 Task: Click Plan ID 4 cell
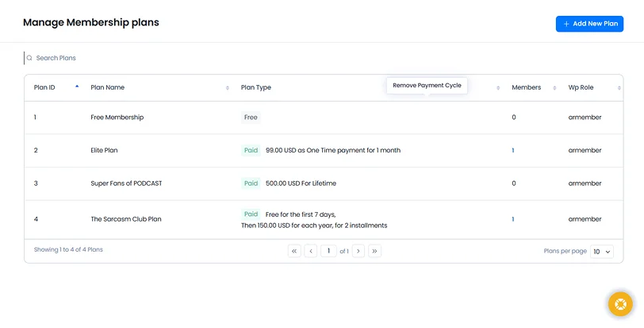[x=36, y=219]
